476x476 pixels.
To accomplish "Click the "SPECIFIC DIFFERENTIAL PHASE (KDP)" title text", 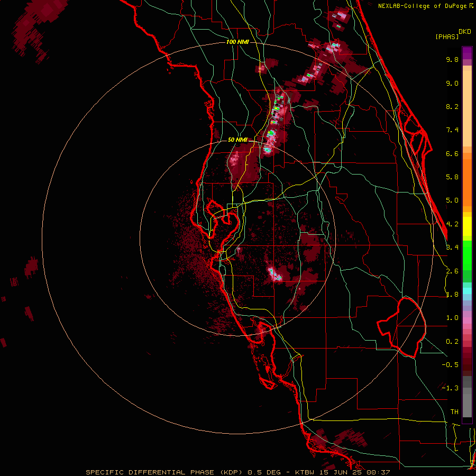I will click(x=164, y=472).
